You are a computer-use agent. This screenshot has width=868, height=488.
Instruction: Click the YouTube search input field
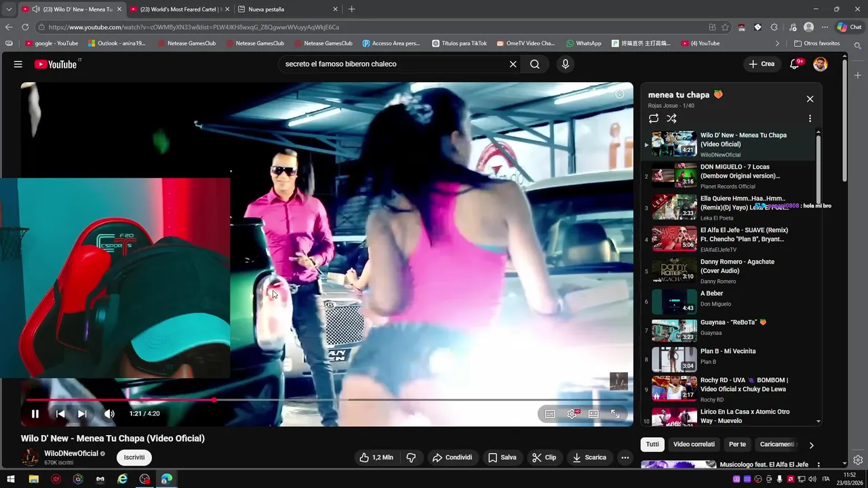393,64
